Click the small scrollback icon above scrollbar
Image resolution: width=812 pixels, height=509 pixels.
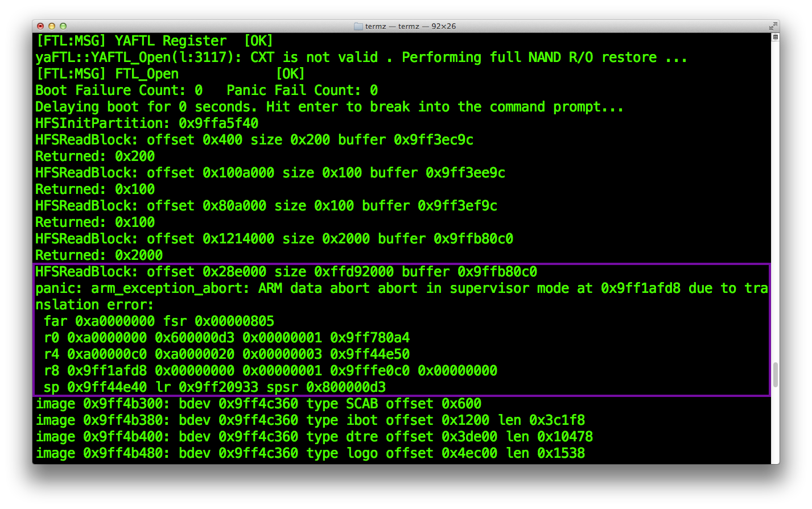coord(775,37)
